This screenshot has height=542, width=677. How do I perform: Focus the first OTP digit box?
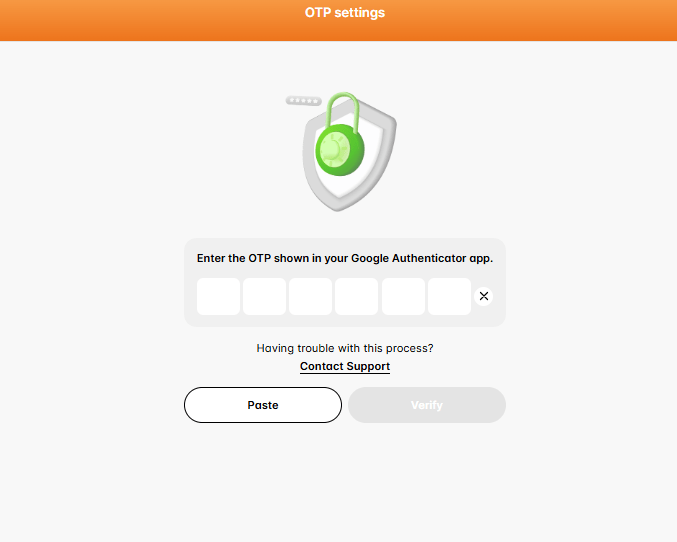pos(218,297)
